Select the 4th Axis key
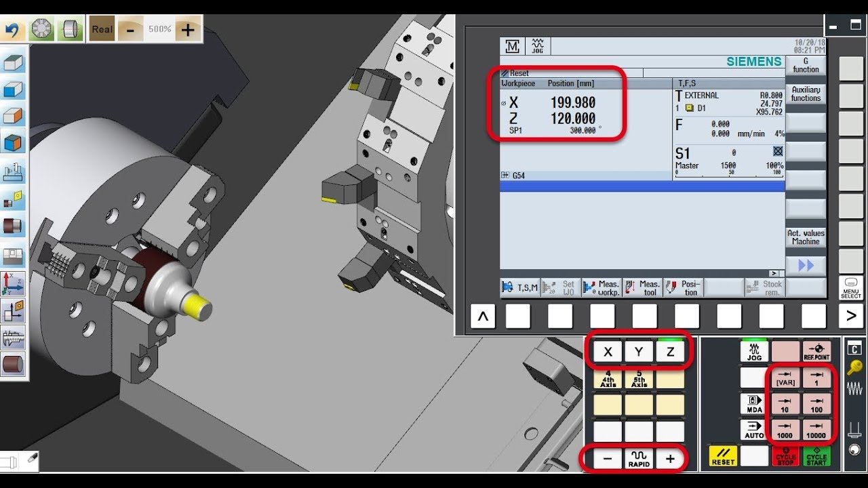 tap(608, 379)
